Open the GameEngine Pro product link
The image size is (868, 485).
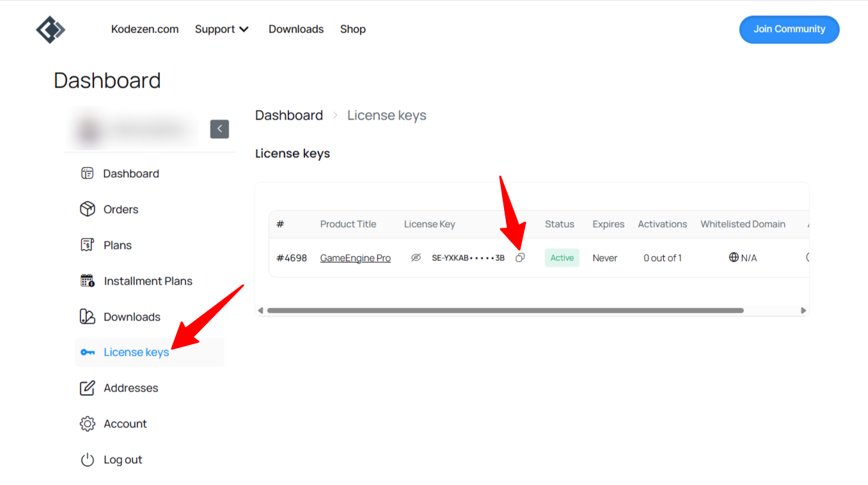click(x=356, y=258)
